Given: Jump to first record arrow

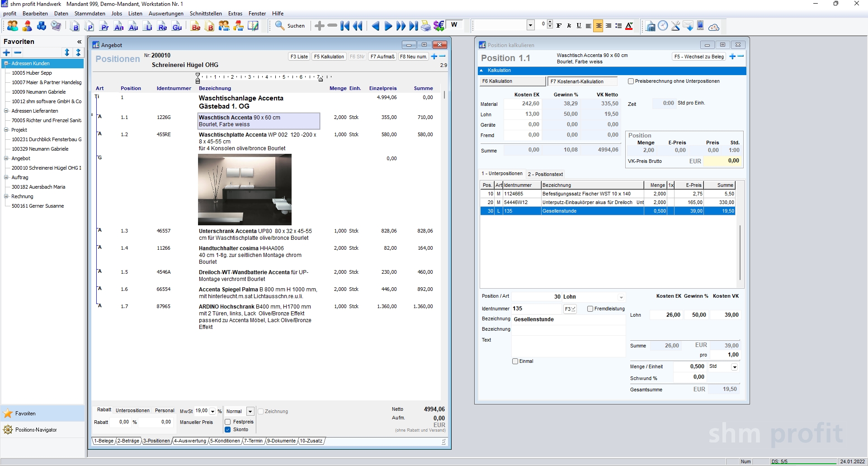Looking at the screenshot, I should click(x=345, y=26).
